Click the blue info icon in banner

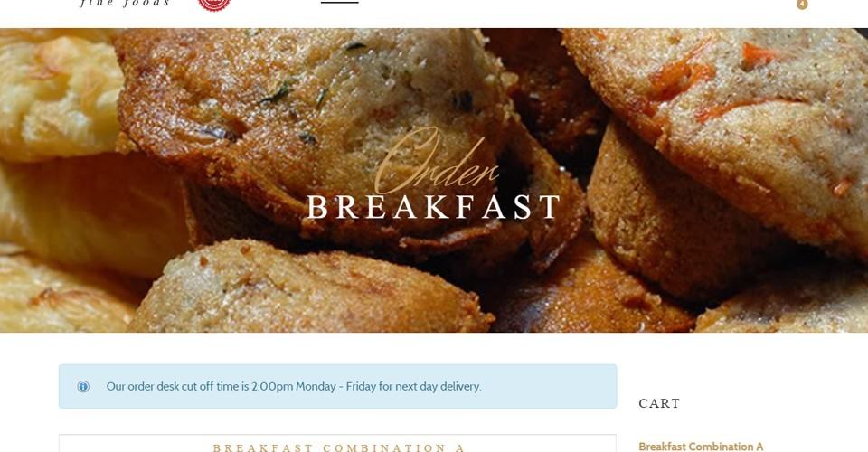click(x=83, y=387)
